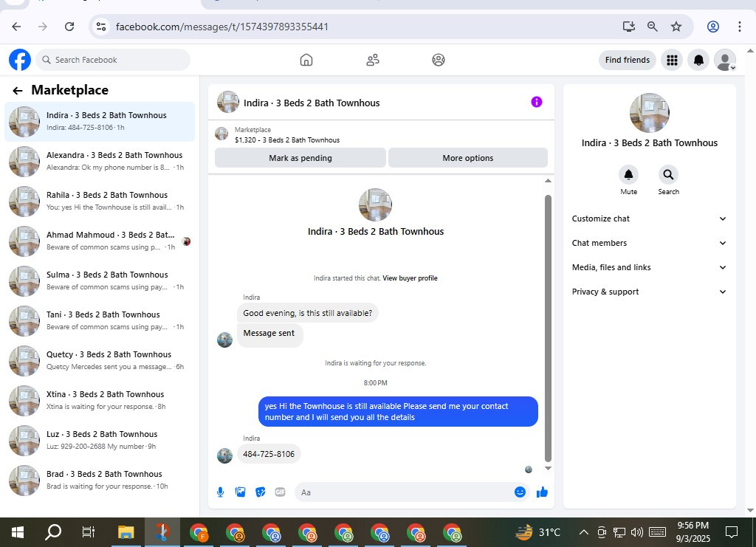The image size is (756, 547).
Task: Open the Windows Start menu
Action: click(x=18, y=532)
